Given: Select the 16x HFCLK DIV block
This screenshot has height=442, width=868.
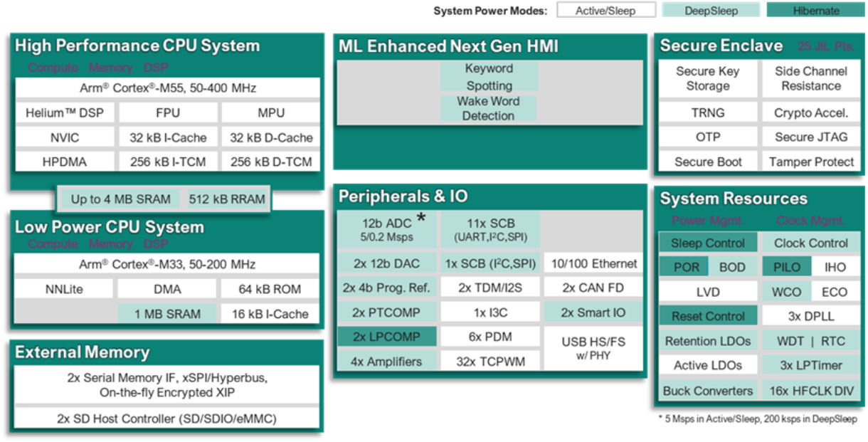Looking at the screenshot, I should 811,391.
